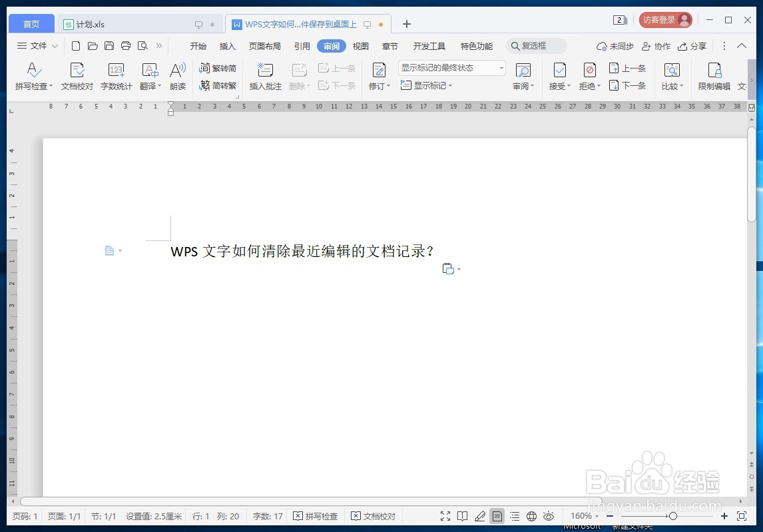Viewport: 763px width, 532px height.
Task: Open the 章节 ribbon tab
Action: 389,46
